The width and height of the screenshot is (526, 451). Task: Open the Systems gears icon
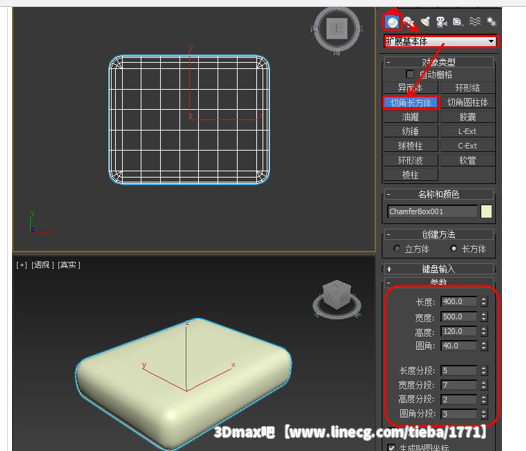tap(491, 22)
